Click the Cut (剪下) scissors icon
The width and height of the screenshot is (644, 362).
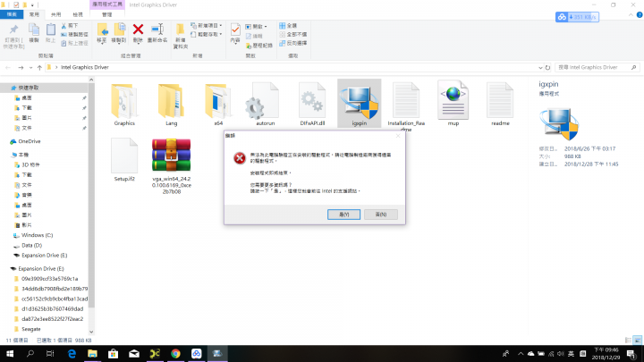[x=64, y=25]
